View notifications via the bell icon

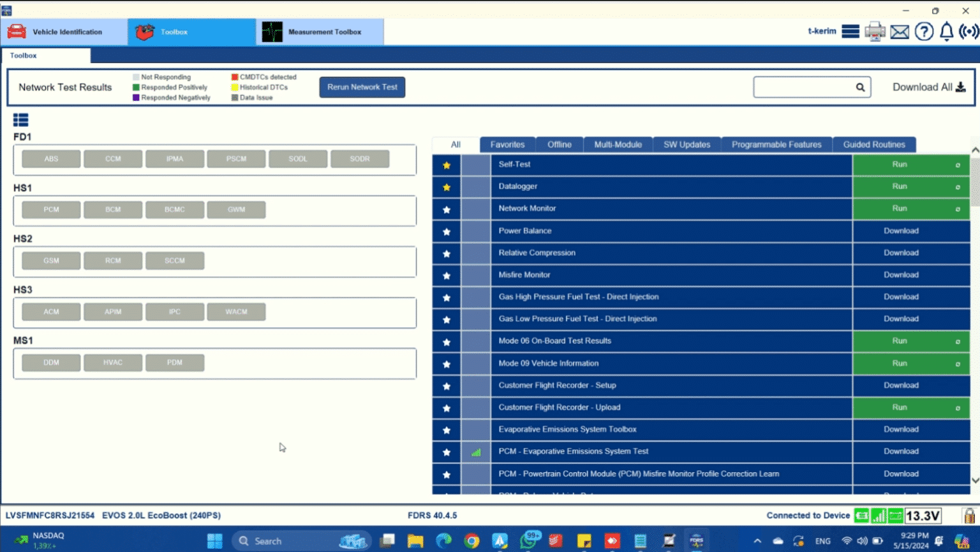[x=946, y=31]
